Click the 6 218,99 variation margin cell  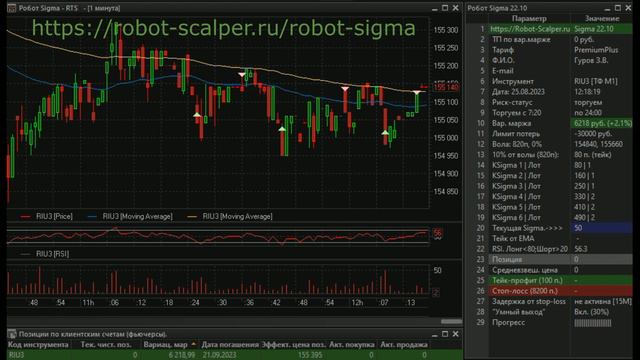tap(169, 355)
